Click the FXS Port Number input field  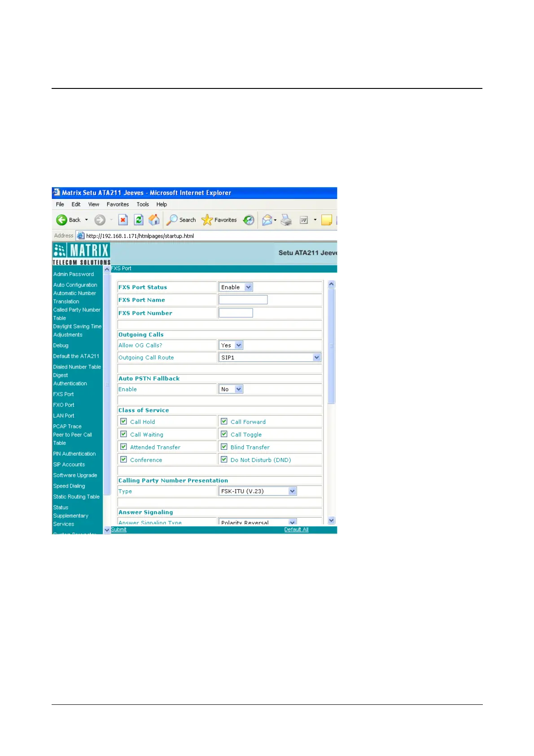pyautogui.click(x=236, y=313)
